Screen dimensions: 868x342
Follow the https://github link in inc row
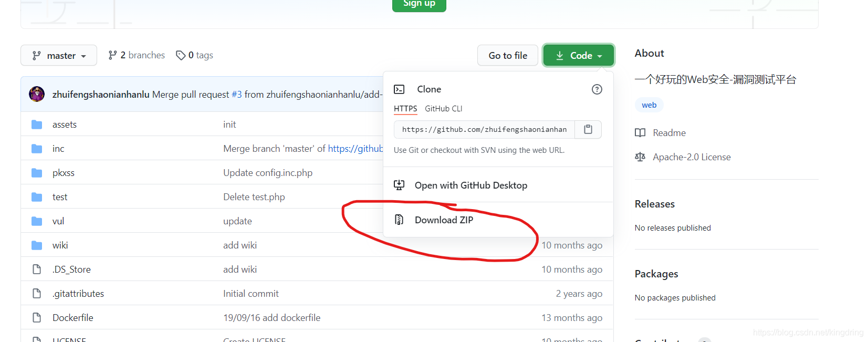[x=355, y=149]
